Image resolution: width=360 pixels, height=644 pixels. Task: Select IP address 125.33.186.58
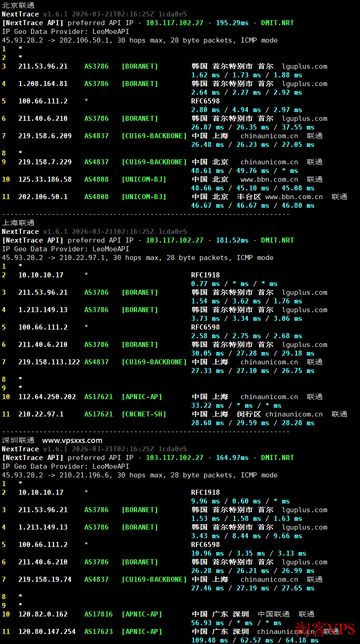45,179
